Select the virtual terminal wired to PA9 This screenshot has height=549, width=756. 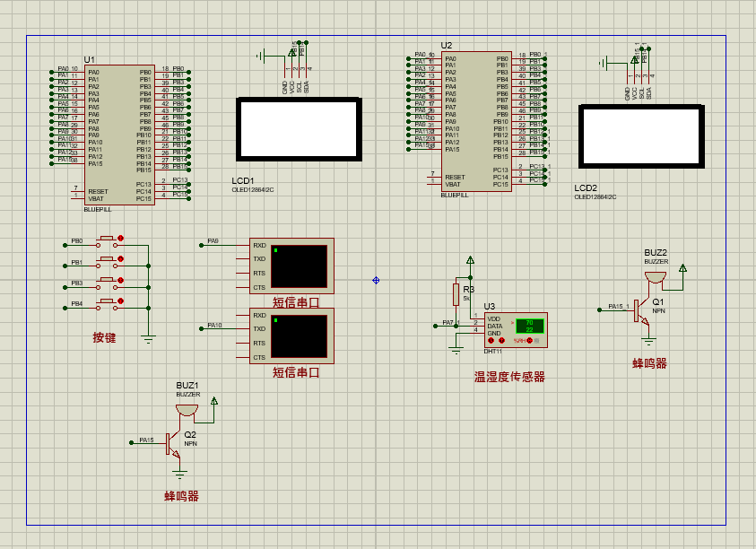pyautogui.click(x=291, y=266)
